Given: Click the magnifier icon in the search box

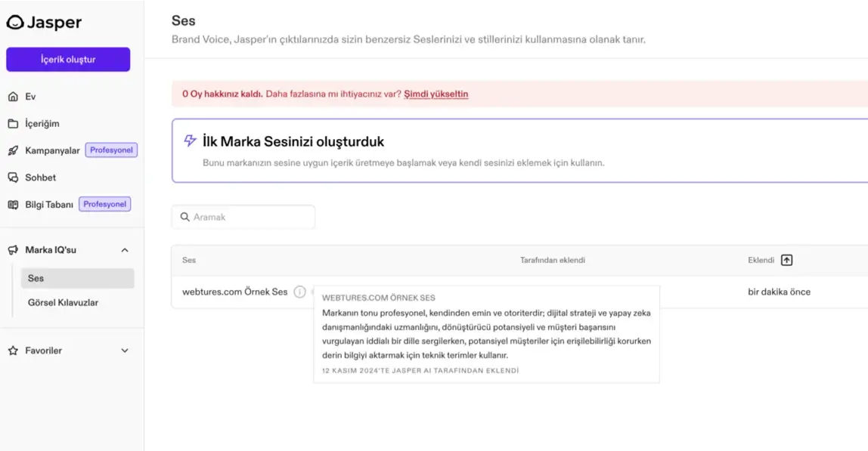Looking at the screenshot, I should [184, 217].
